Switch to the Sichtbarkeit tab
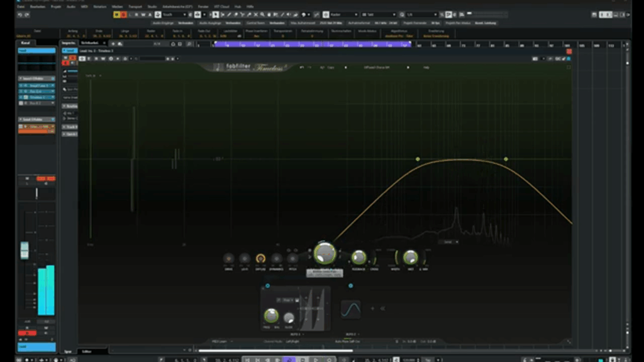This screenshot has width=644, height=362. 89,43
